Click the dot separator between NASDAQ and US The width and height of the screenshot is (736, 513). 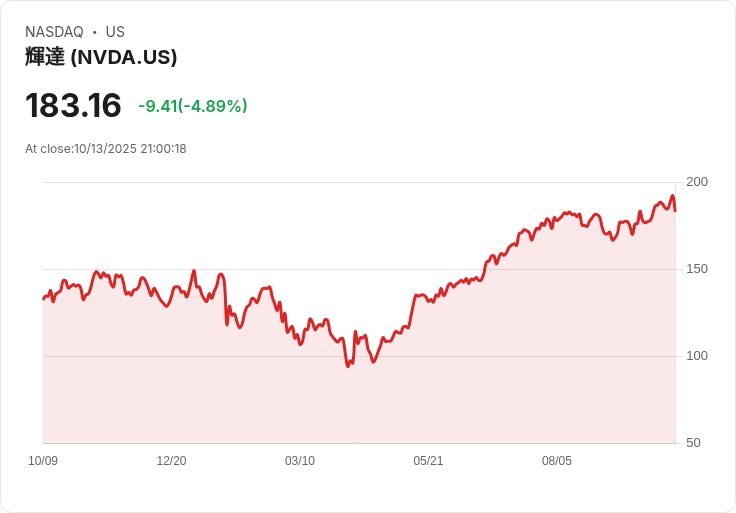[x=95, y=32]
